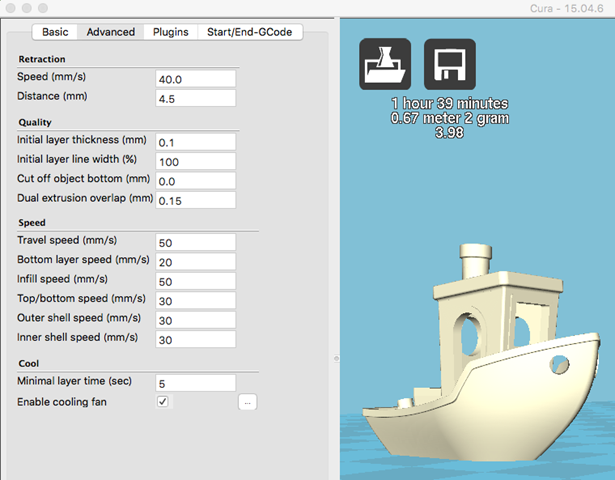Switch to the Basic tab

click(x=55, y=32)
